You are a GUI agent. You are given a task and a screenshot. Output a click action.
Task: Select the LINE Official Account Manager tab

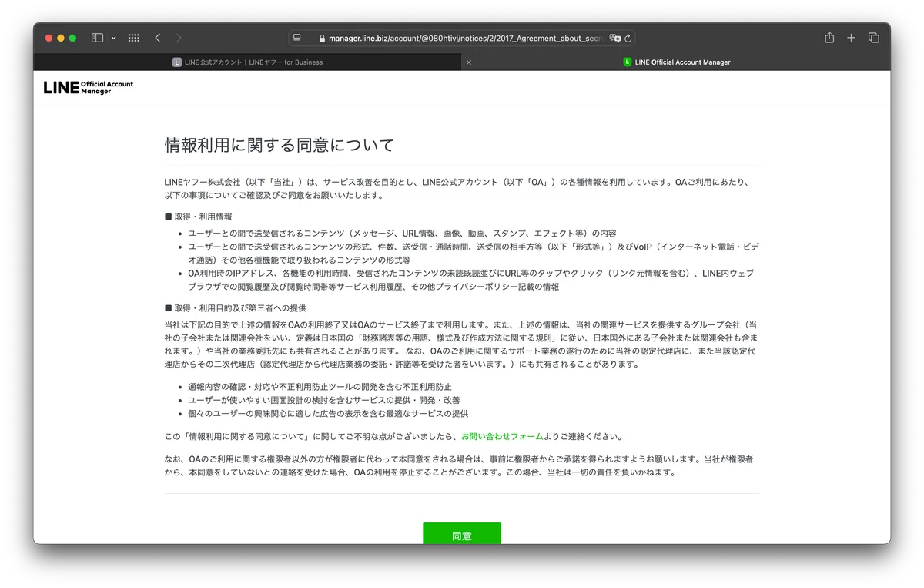click(x=676, y=62)
